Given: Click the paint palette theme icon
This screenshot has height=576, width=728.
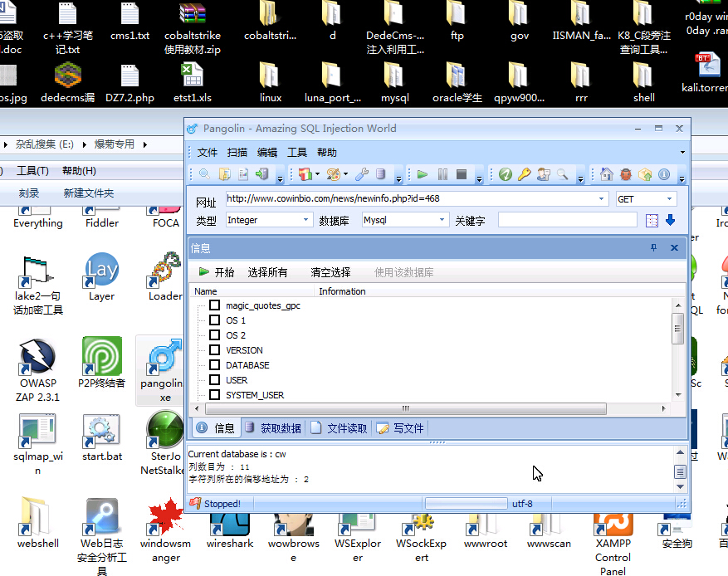Looking at the screenshot, I should (x=333, y=174).
